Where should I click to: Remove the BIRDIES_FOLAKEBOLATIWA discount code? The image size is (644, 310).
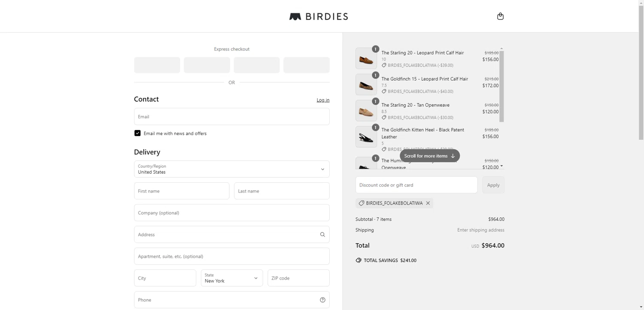428,203
